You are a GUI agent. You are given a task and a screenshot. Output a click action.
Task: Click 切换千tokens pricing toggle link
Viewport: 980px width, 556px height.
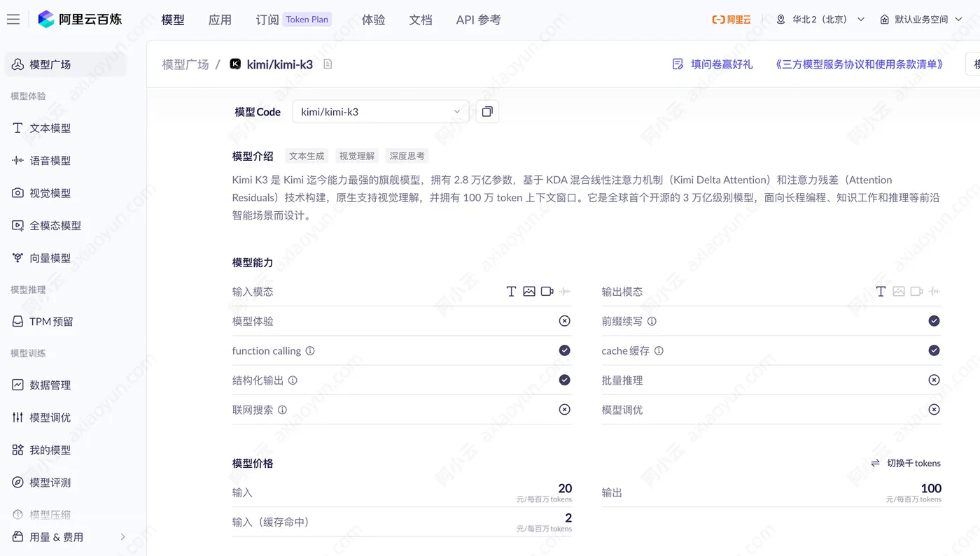(x=913, y=463)
